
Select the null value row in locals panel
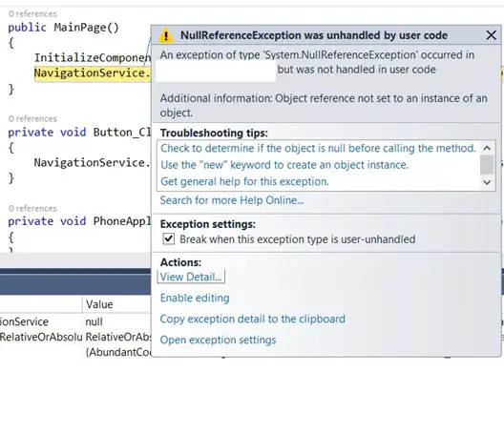pos(75,321)
